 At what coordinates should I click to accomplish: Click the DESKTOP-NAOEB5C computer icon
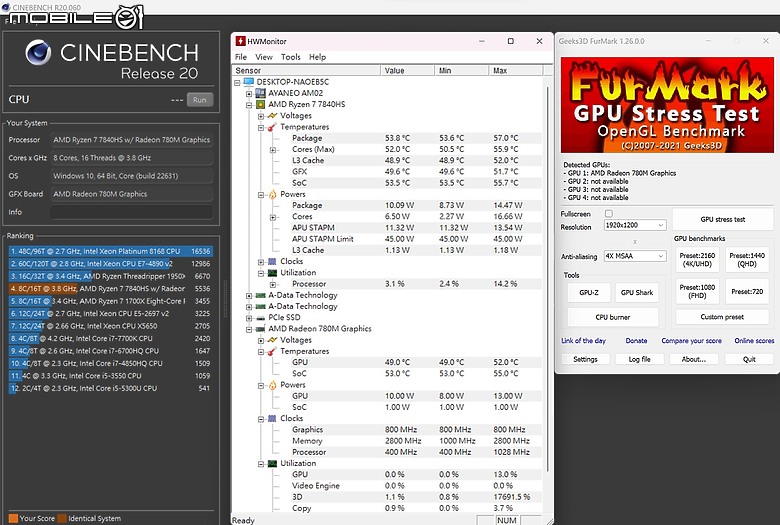point(249,82)
